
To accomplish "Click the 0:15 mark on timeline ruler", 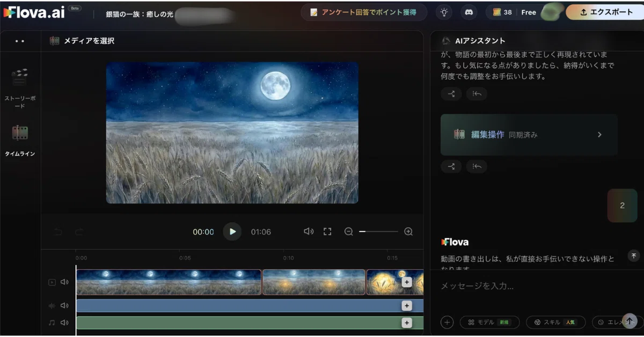I will [x=392, y=258].
